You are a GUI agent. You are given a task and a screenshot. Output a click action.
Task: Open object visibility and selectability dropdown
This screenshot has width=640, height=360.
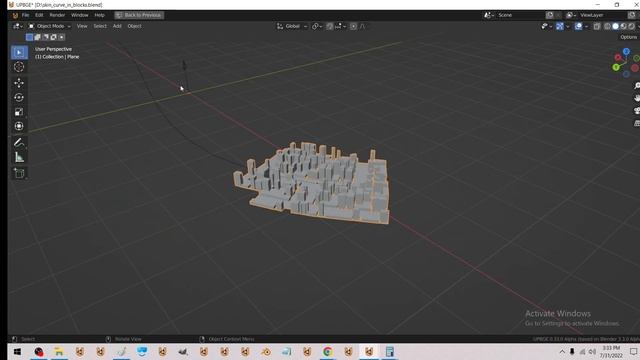point(547,26)
